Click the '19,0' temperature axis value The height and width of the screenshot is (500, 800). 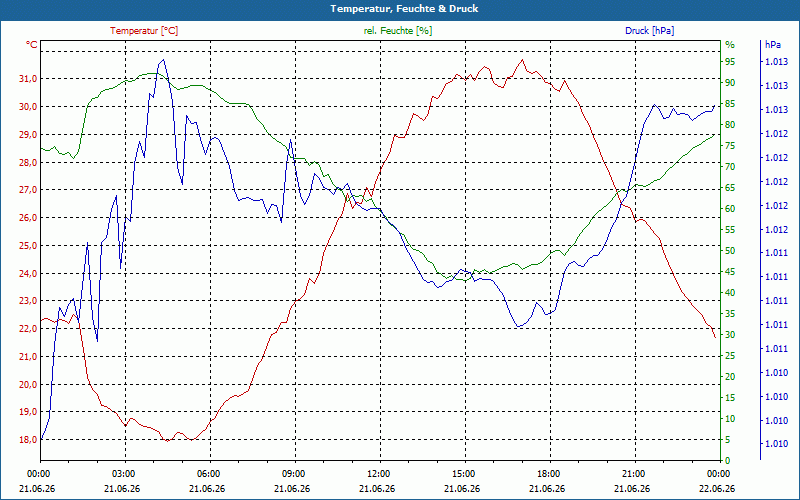pyautogui.click(x=28, y=412)
